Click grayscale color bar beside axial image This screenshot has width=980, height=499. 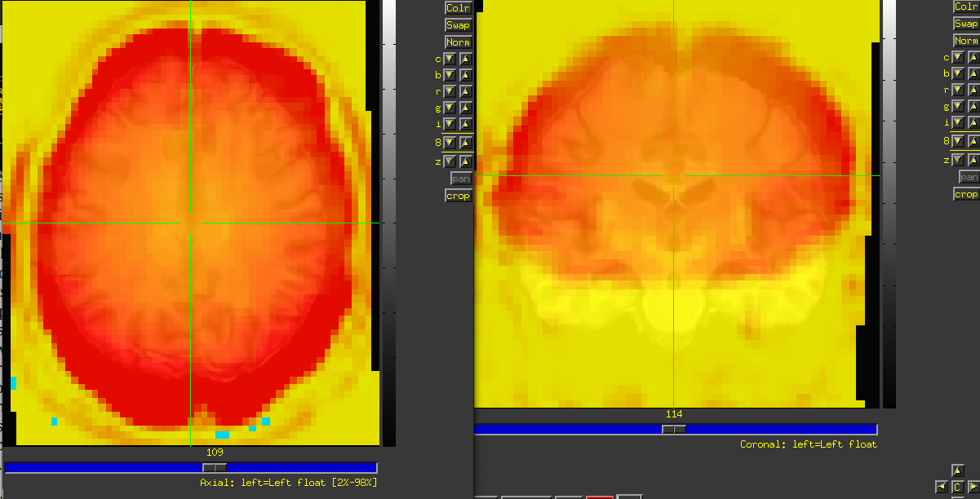(388, 223)
